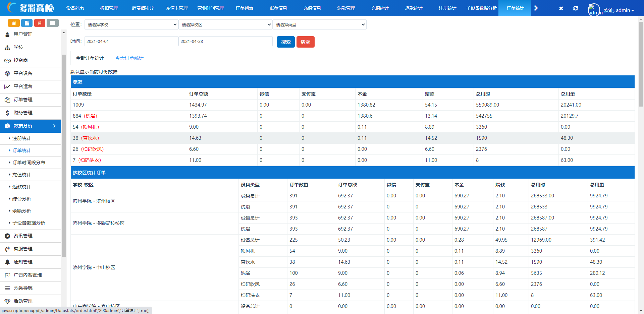Click the 550089.00 total duration value
The image size is (644, 314).
pyautogui.click(x=487, y=105)
